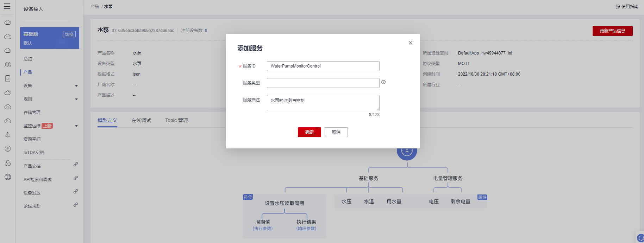Click the 设置水压读取周期 command
This screenshot has width=644, height=243.
click(x=285, y=203)
